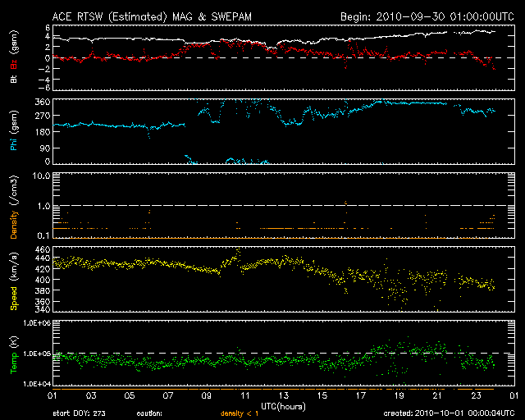
Task: Click the '15' hour label on x-axis
Action: [x=322, y=396]
